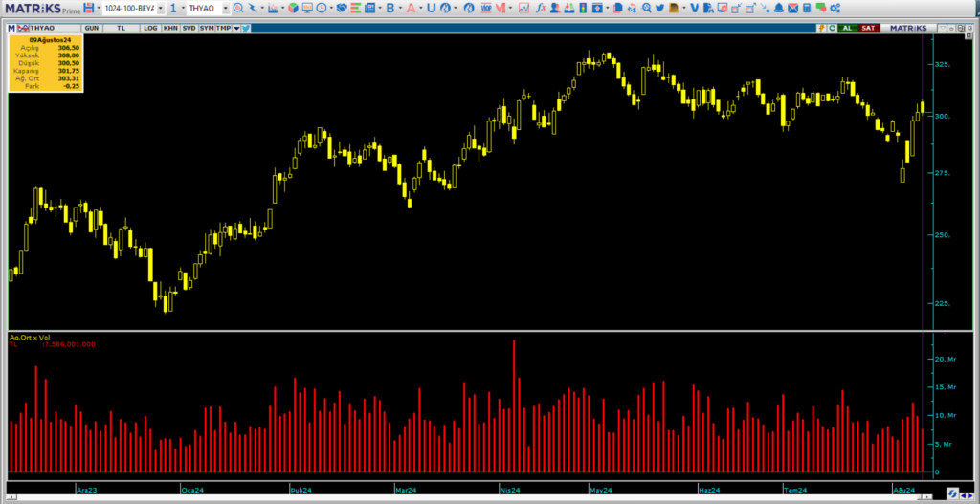
Task: Select the GUN period tab
Action: [x=92, y=28]
